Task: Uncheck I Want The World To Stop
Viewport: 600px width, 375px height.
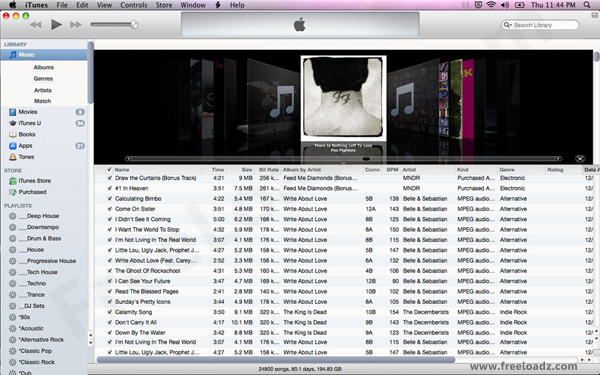Action: [109, 230]
